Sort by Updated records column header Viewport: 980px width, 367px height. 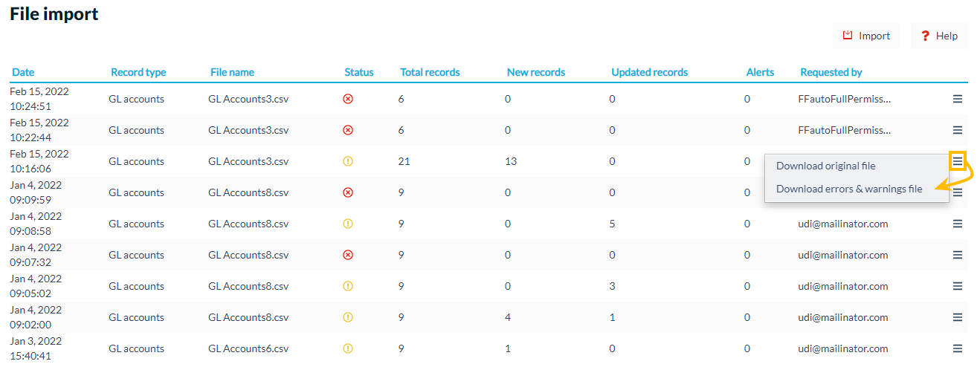(650, 72)
